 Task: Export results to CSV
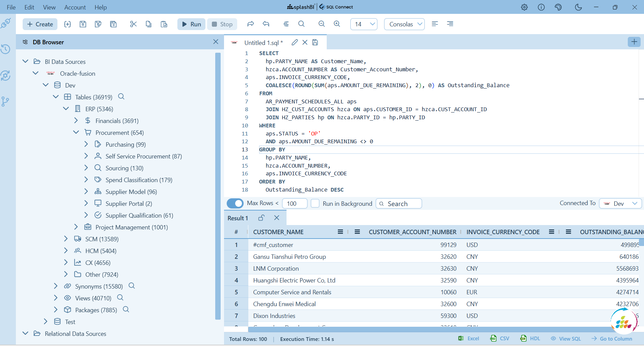(500, 339)
